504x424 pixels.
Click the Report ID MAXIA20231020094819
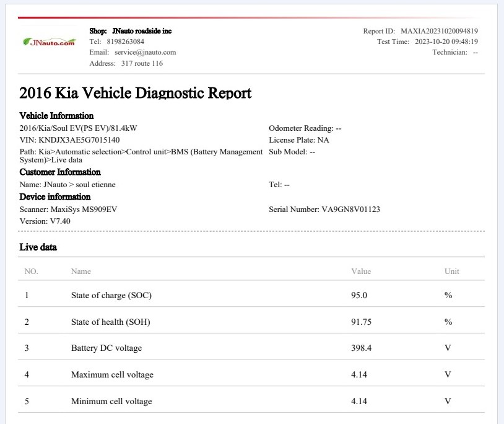[439, 31]
